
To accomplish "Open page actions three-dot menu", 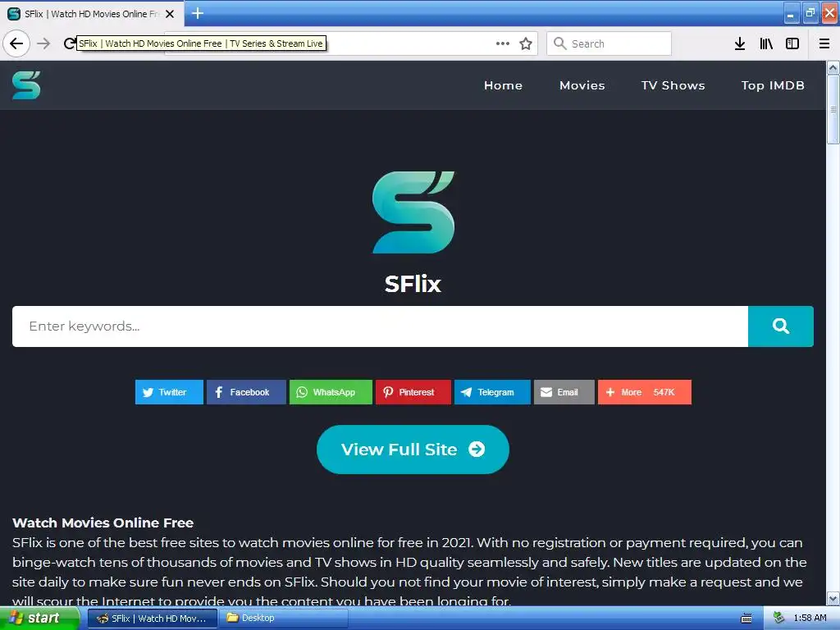I will click(503, 43).
